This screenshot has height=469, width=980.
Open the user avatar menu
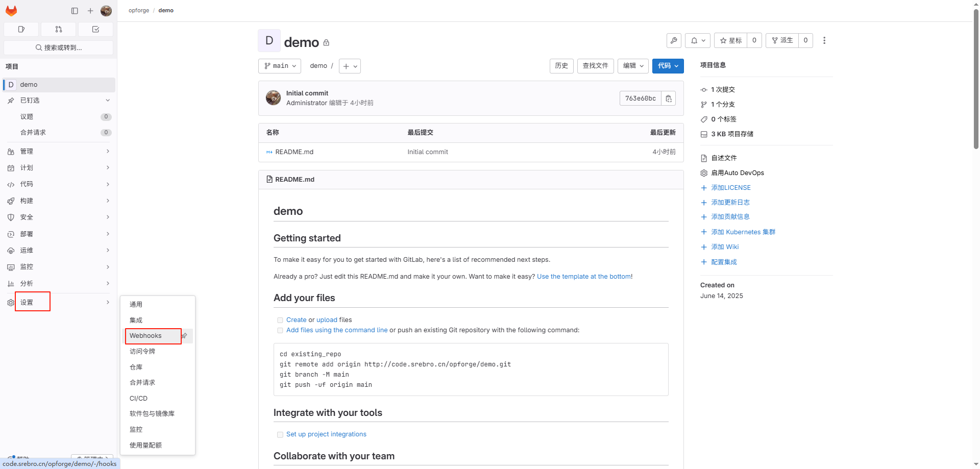106,11
